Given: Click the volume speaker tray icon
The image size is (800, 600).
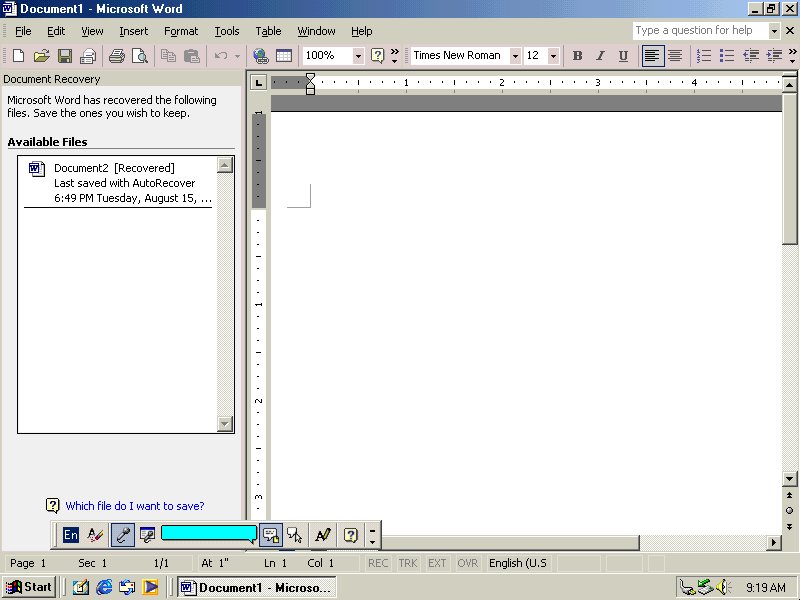Looking at the screenshot, I should point(723,588).
